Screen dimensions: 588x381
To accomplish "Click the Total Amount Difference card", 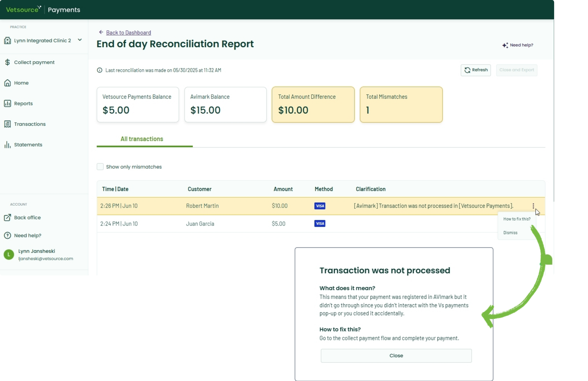I will tap(313, 104).
